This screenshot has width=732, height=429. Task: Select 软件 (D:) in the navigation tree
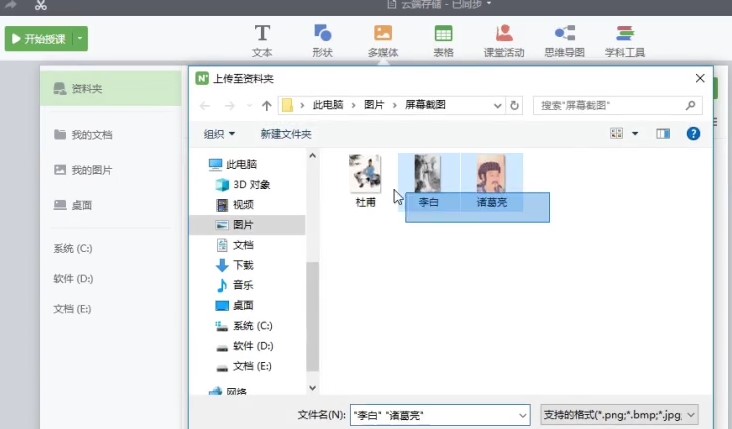[245, 346]
